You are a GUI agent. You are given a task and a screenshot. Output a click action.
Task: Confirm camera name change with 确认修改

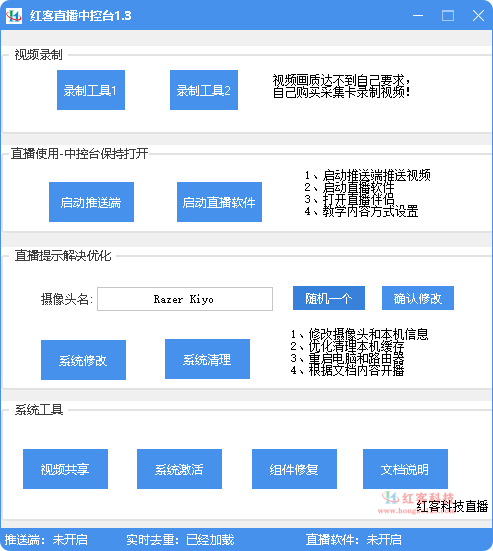pyautogui.click(x=418, y=298)
